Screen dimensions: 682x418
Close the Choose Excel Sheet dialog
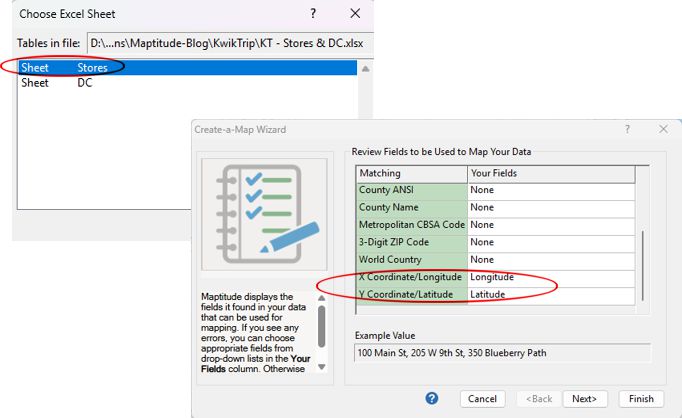(x=355, y=14)
